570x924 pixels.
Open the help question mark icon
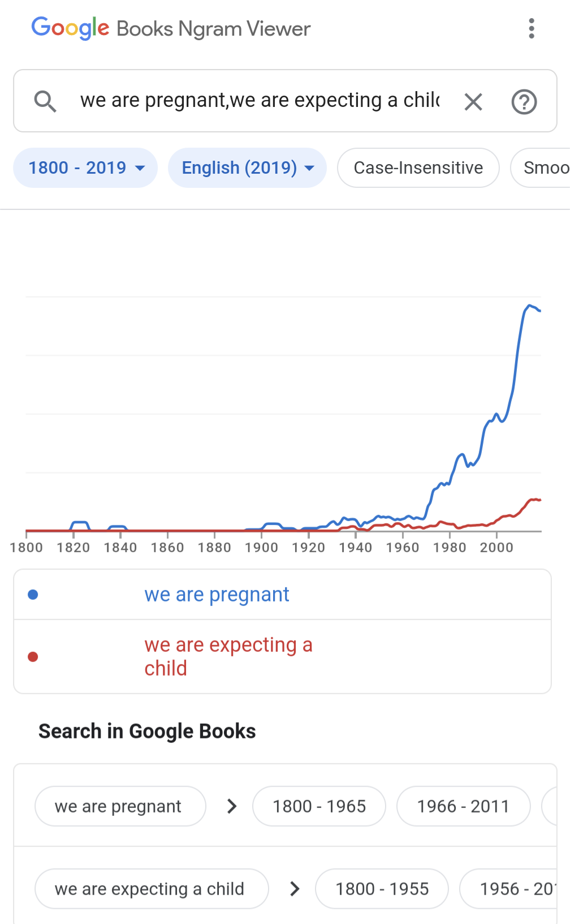524,102
